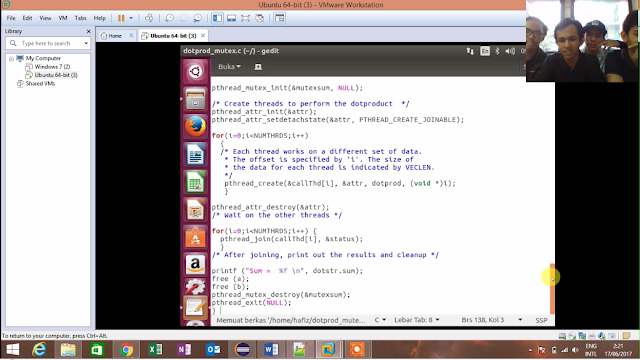Open the keyboard layout indicator in Ubuntu panel
This screenshot has height=360, width=640.
(x=485, y=51)
